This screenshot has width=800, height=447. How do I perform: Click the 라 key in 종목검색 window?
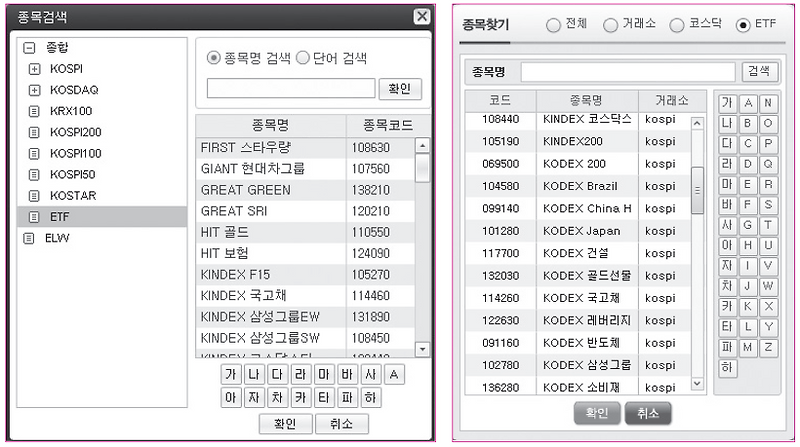[x=301, y=375]
